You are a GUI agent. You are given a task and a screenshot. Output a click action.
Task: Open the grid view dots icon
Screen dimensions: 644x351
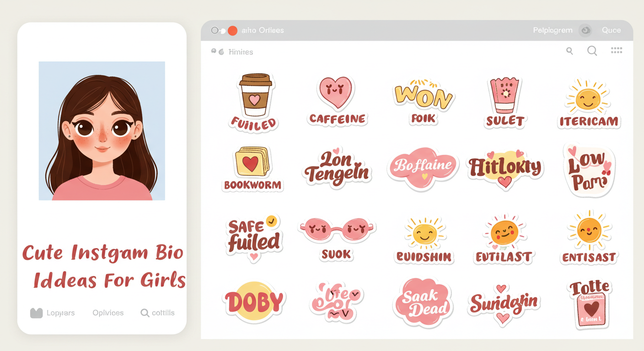coord(617,51)
